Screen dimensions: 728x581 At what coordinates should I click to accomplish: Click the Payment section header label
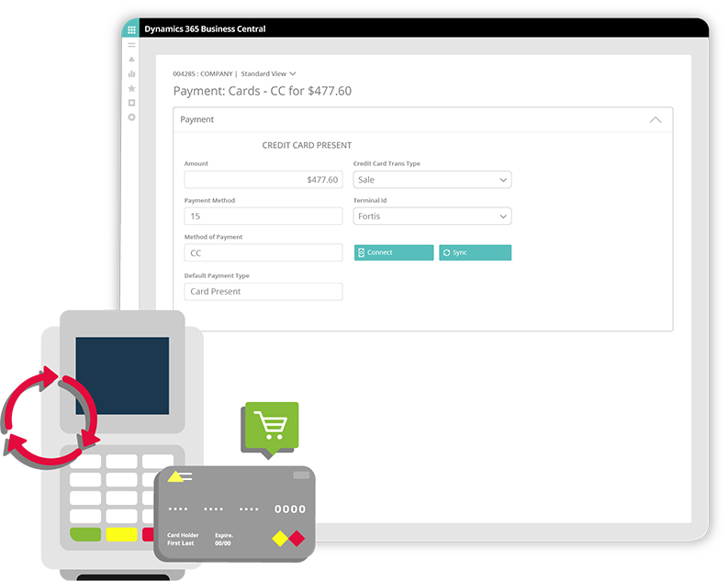tap(196, 119)
